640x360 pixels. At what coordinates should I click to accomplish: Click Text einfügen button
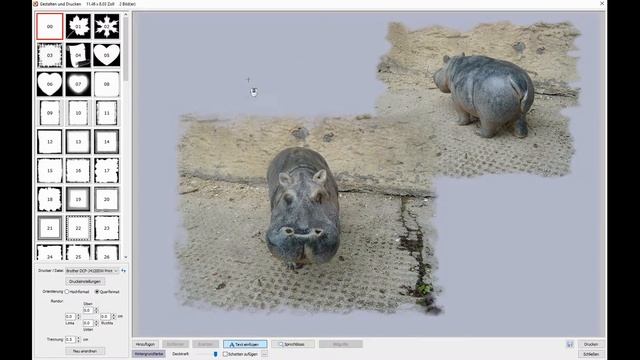245,344
